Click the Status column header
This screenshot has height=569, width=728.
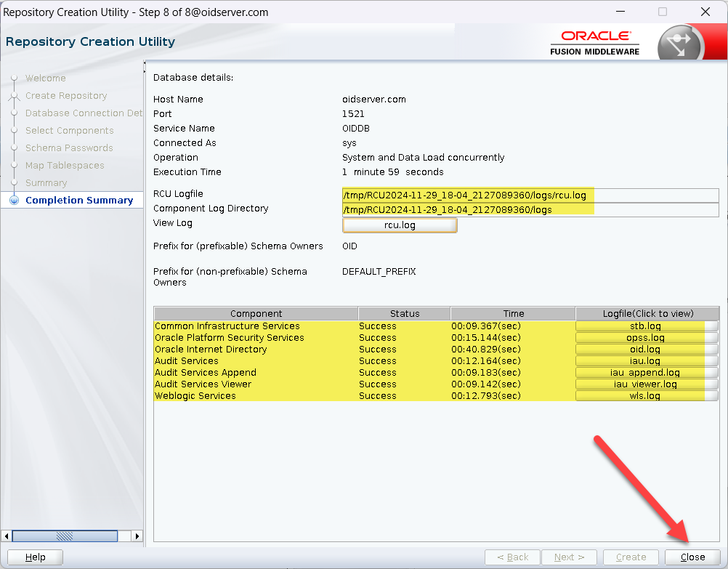(x=404, y=314)
